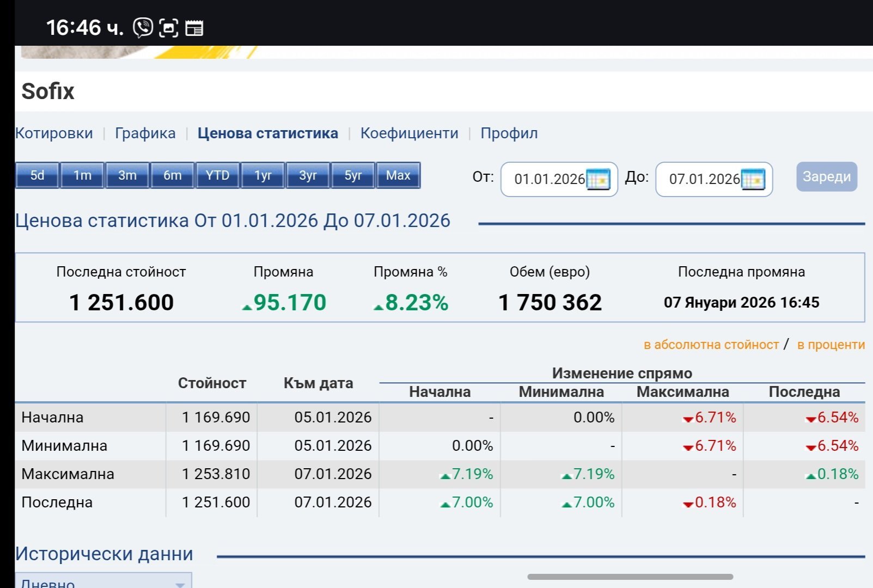Choose the YTD period button
The width and height of the screenshot is (873, 588).
217,175
